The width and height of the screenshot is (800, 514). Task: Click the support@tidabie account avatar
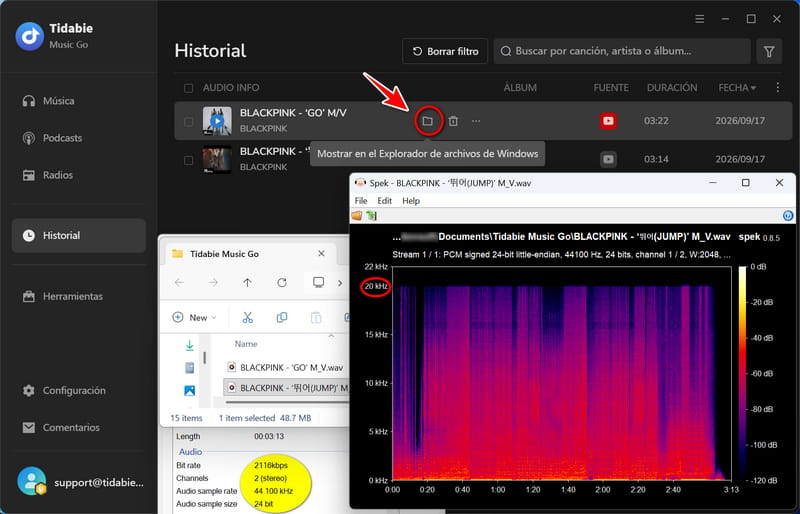31,481
